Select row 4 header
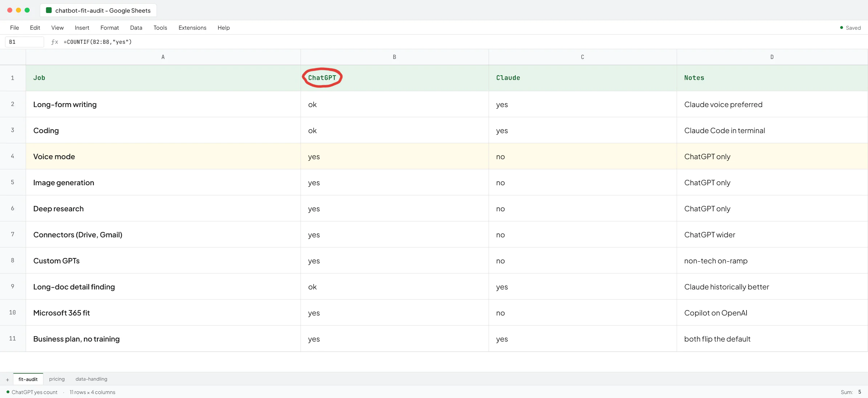Image resolution: width=868 pixels, height=398 pixels. [x=13, y=156]
